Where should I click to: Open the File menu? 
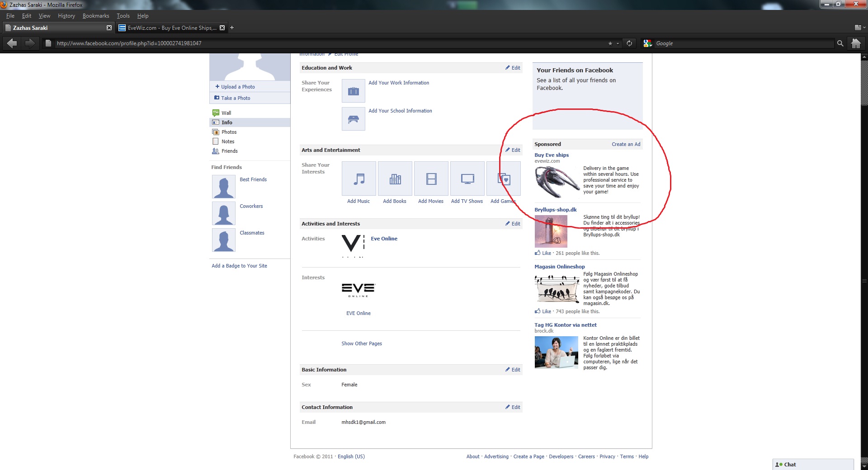pyautogui.click(x=10, y=16)
